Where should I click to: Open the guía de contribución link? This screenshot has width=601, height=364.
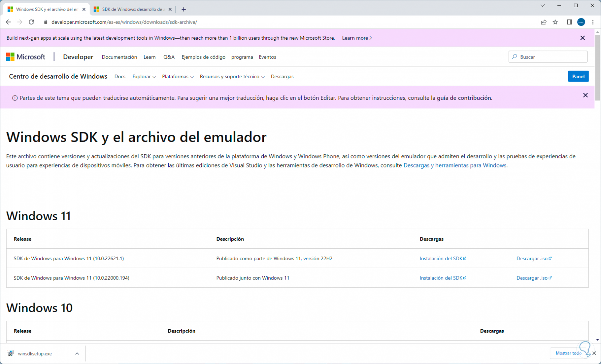pos(464,98)
